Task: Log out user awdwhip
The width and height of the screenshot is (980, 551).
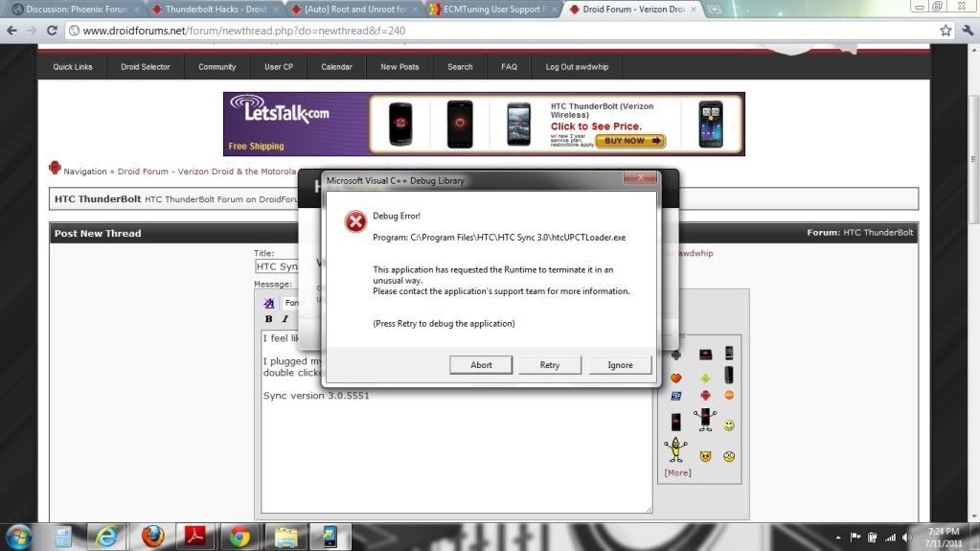Action: (577, 67)
